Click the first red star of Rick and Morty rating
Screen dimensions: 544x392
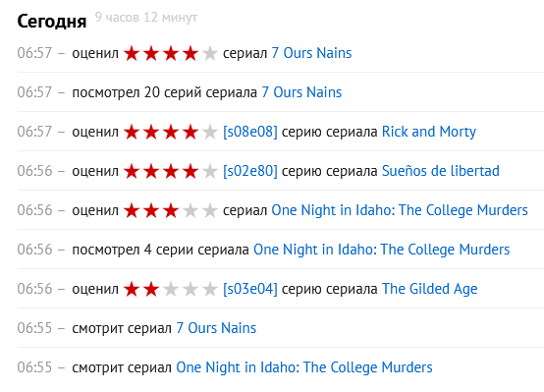click(x=132, y=132)
